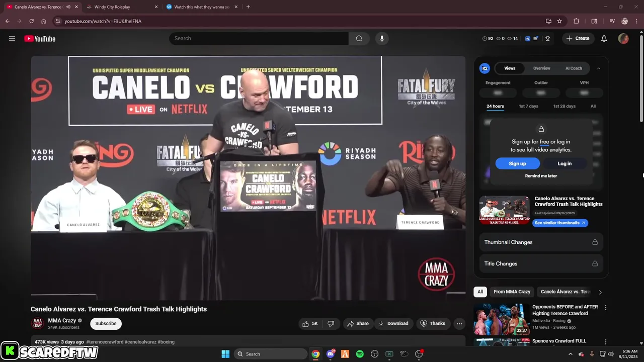Screen dimensions: 644x362
Task: Mute the Canelo Alvarez tab audio
Action: point(68,7)
